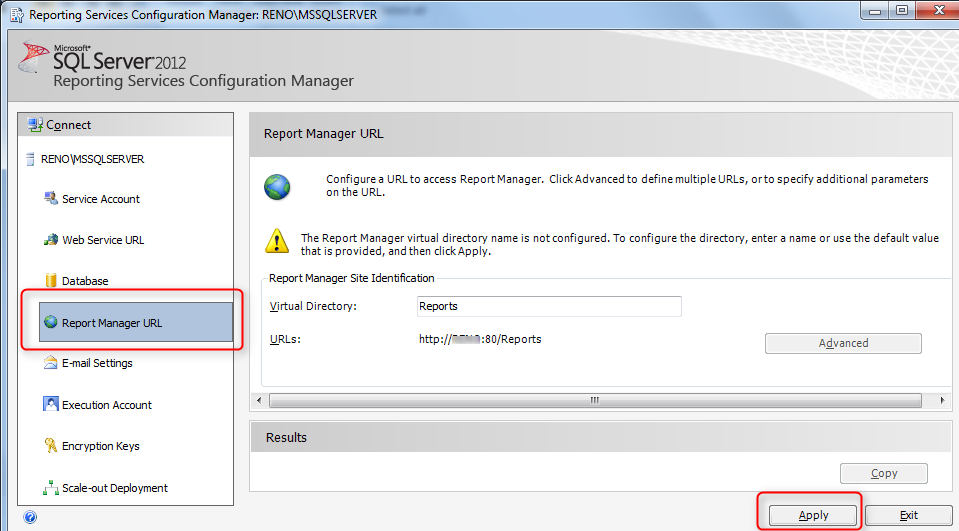
Task: Open the Database page
Action: pos(85,281)
